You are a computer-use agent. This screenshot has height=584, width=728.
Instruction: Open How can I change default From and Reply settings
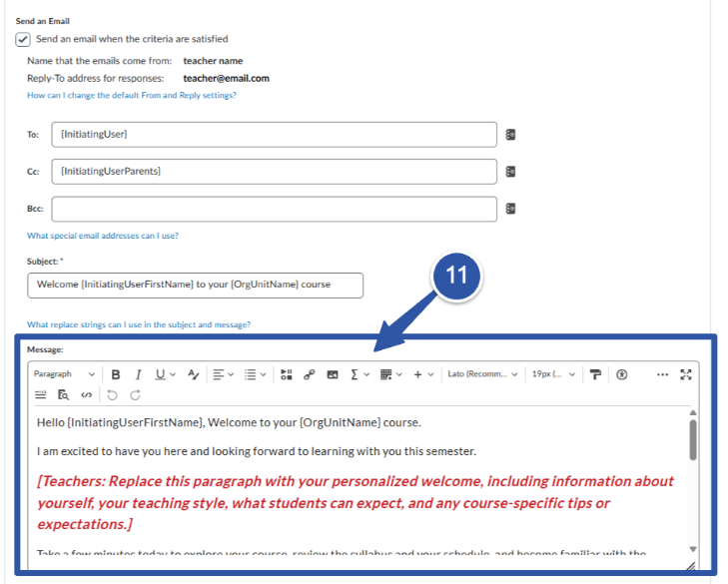(132, 95)
